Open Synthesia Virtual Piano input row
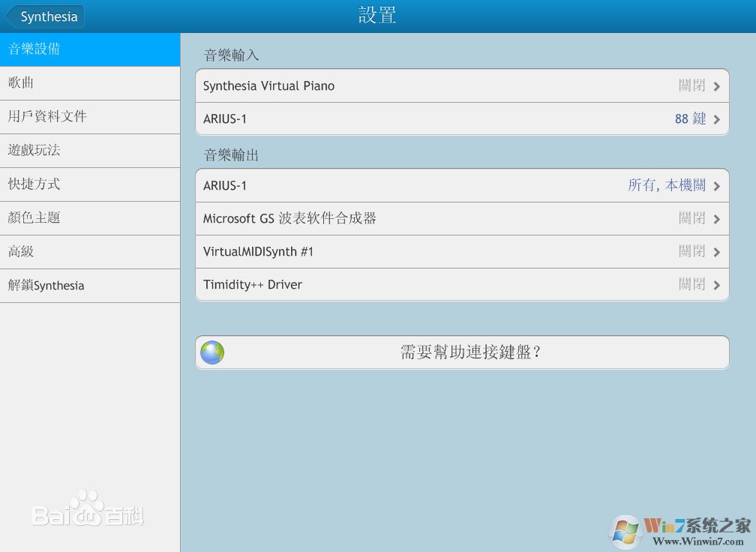Image resolution: width=756 pixels, height=552 pixels. point(462,85)
